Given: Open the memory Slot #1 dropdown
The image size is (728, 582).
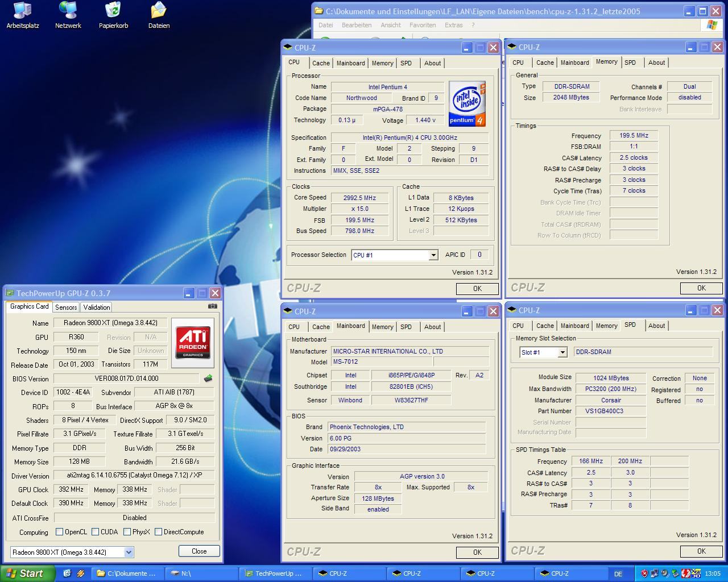Looking at the screenshot, I should (562, 352).
